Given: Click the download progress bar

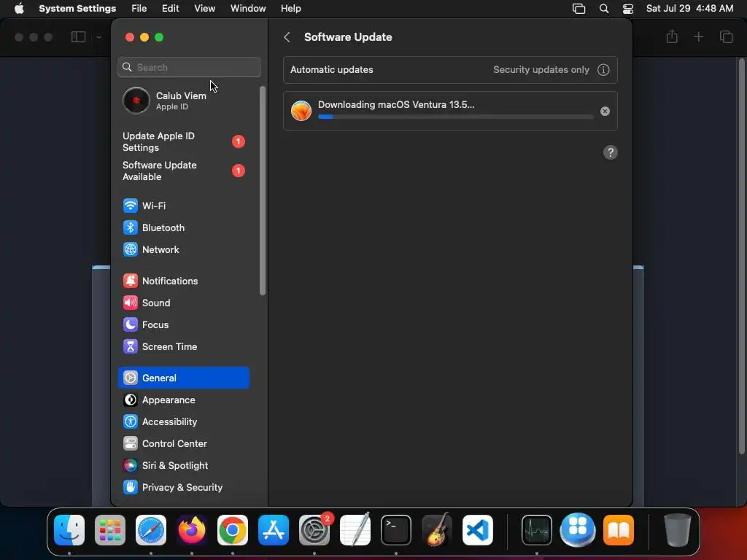Looking at the screenshot, I should tap(455, 117).
